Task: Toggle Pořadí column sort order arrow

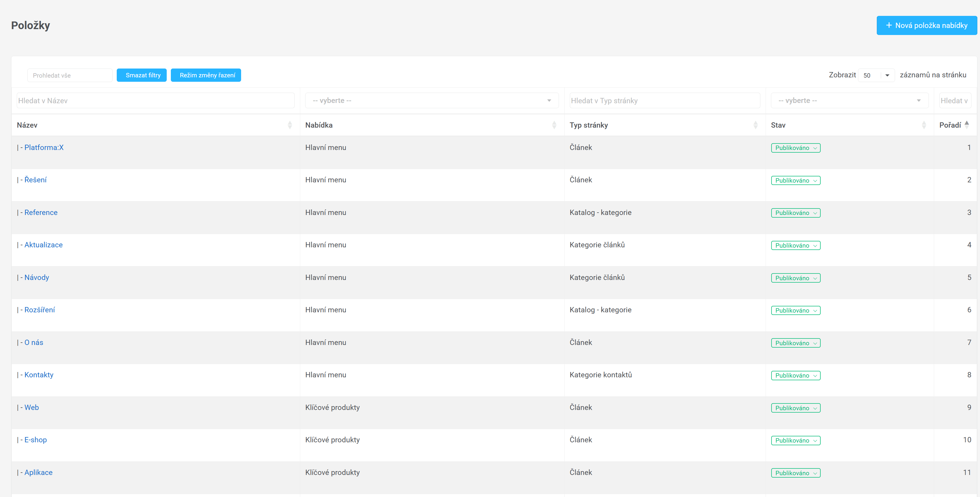Action: [x=967, y=125]
